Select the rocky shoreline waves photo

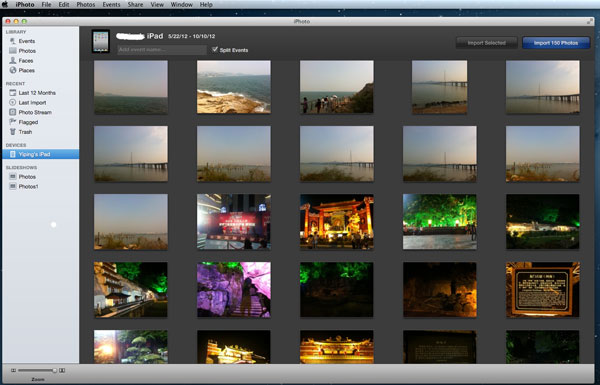point(234,87)
